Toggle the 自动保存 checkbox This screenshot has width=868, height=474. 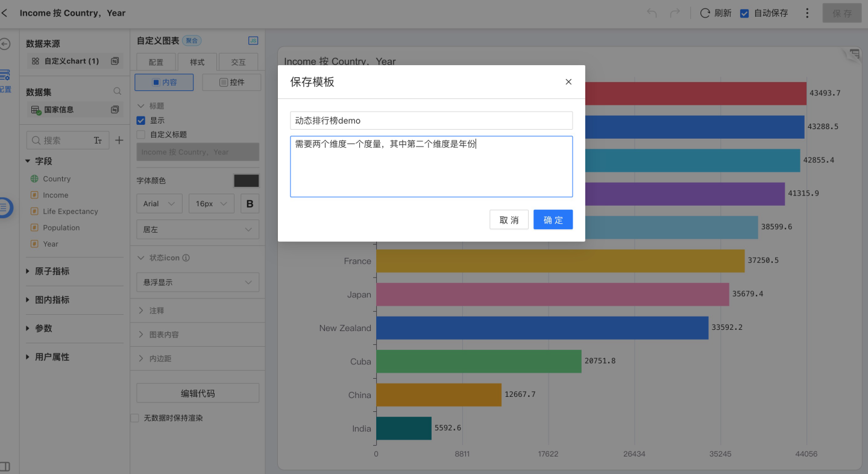point(744,13)
